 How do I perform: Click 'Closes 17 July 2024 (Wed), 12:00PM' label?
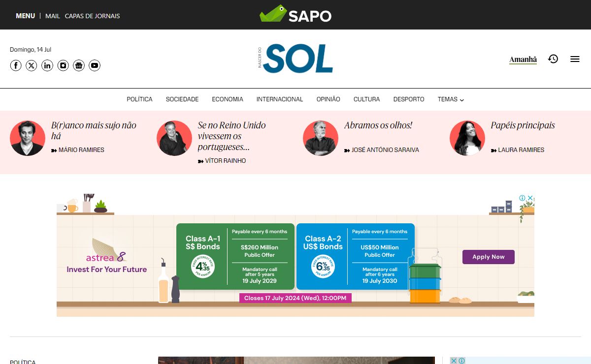(x=295, y=298)
